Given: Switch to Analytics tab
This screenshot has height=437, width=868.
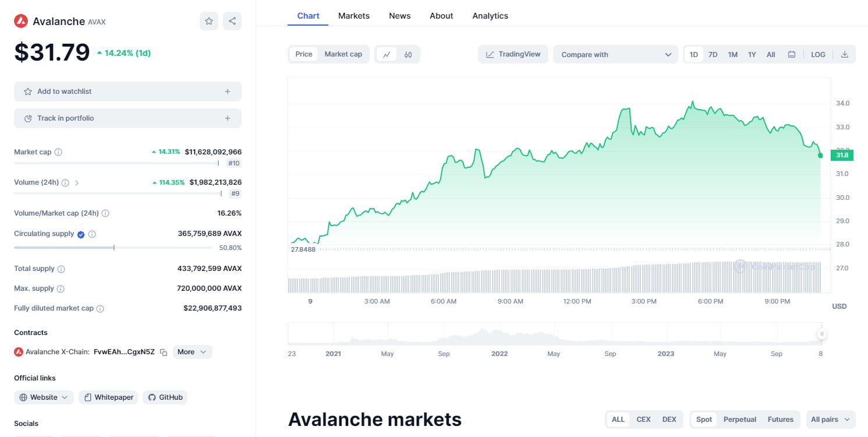Looking at the screenshot, I should click(490, 16).
